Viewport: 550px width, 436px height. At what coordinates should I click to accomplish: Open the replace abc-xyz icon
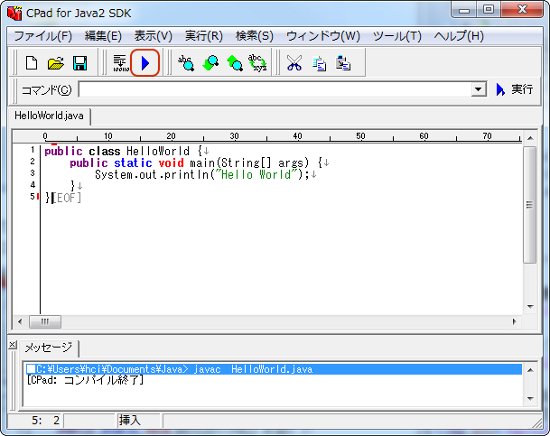(x=258, y=63)
